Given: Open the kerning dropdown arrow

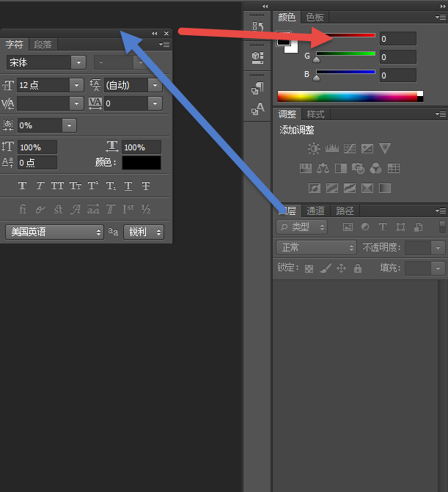Looking at the screenshot, I should (76, 103).
